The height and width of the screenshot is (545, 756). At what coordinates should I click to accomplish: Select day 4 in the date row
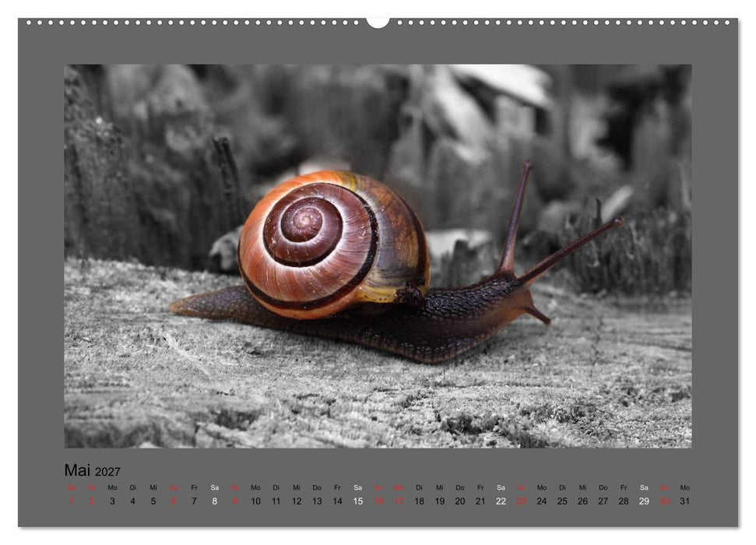pyautogui.click(x=132, y=501)
